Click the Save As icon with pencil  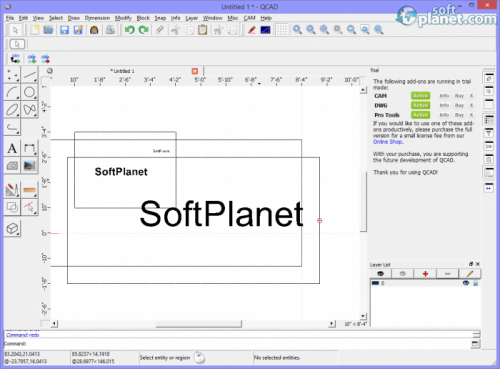pyautogui.click(x=78, y=30)
